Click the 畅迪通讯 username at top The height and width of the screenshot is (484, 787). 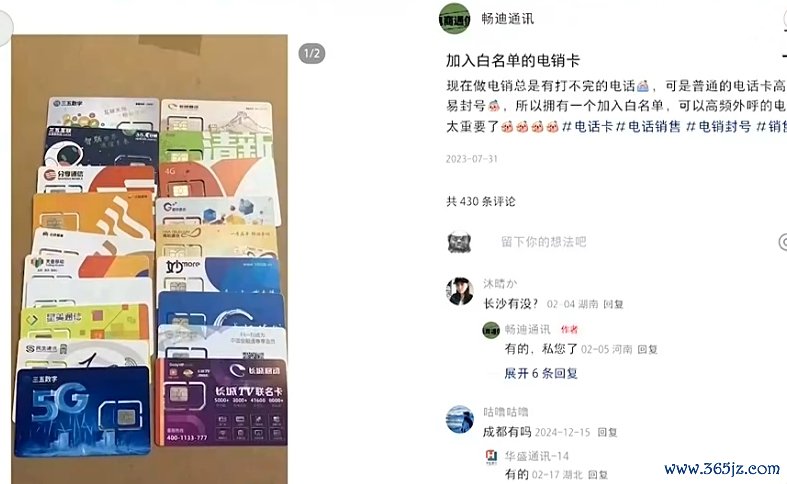pyautogui.click(x=507, y=19)
